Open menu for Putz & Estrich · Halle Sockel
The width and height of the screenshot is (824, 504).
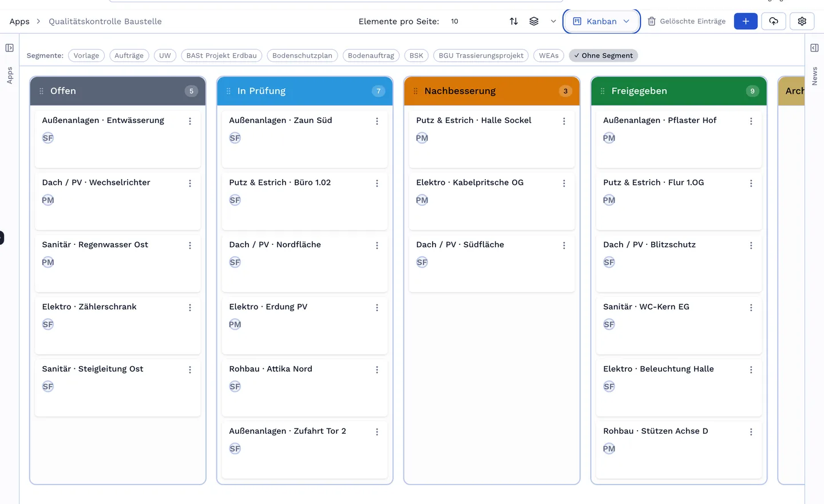pos(564,121)
